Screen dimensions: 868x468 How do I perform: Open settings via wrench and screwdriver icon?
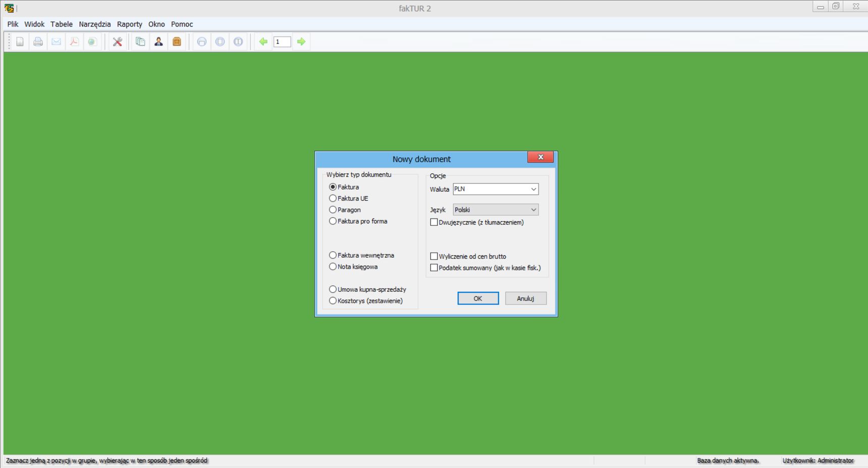118,42
